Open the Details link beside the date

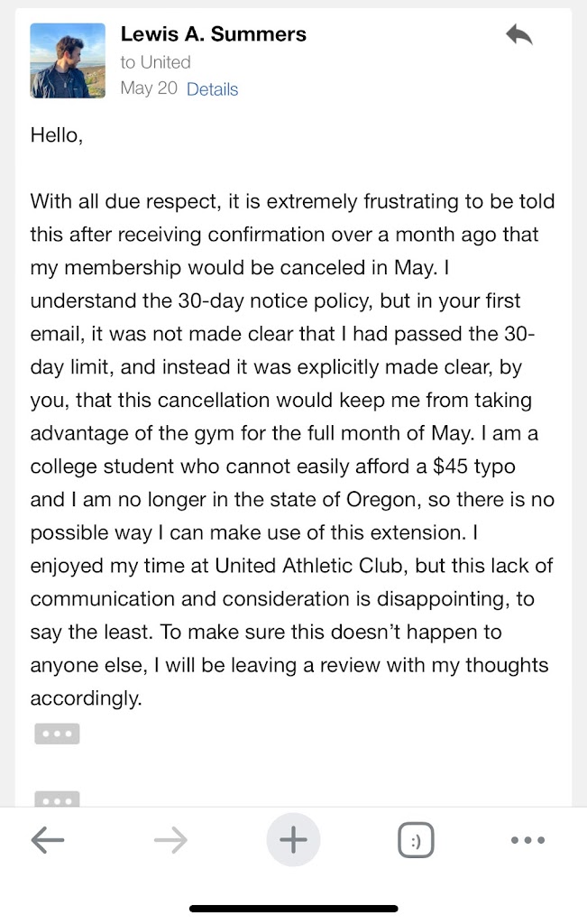click(212, 89)
